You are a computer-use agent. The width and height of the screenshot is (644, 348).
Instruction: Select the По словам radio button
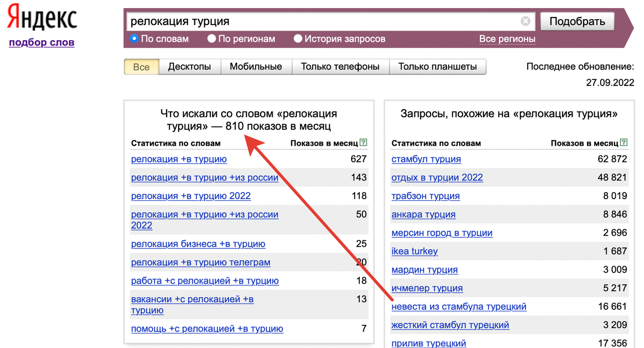pyautogui.click(x=134, y=38)
